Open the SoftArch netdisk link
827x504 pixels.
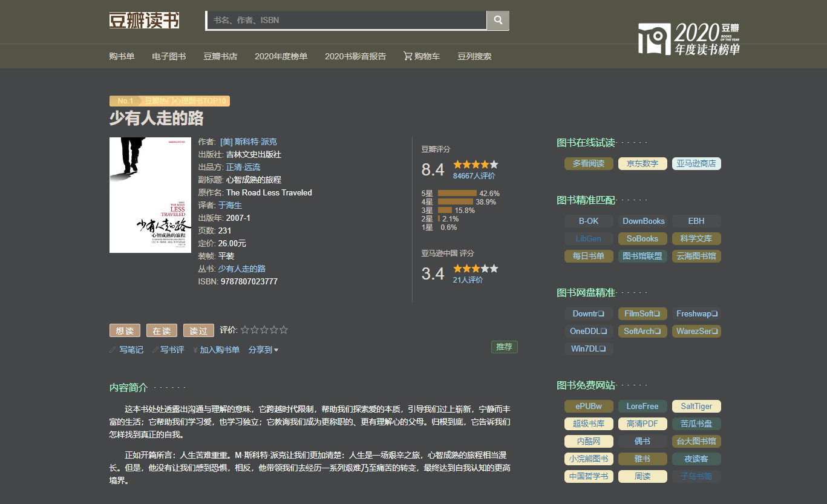tap(642, 331)
